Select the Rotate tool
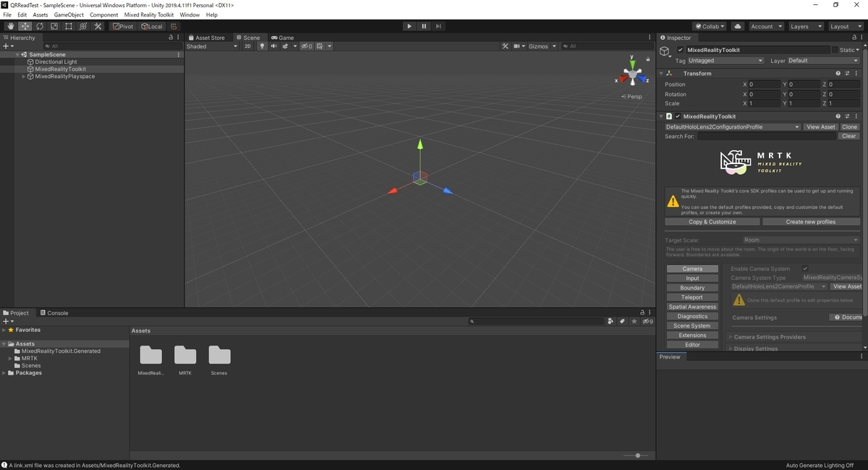 pos(39,27)
